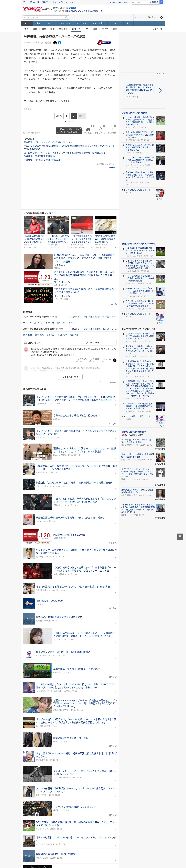
Task: Focus the top web search field
Action: tap(140, 2)
